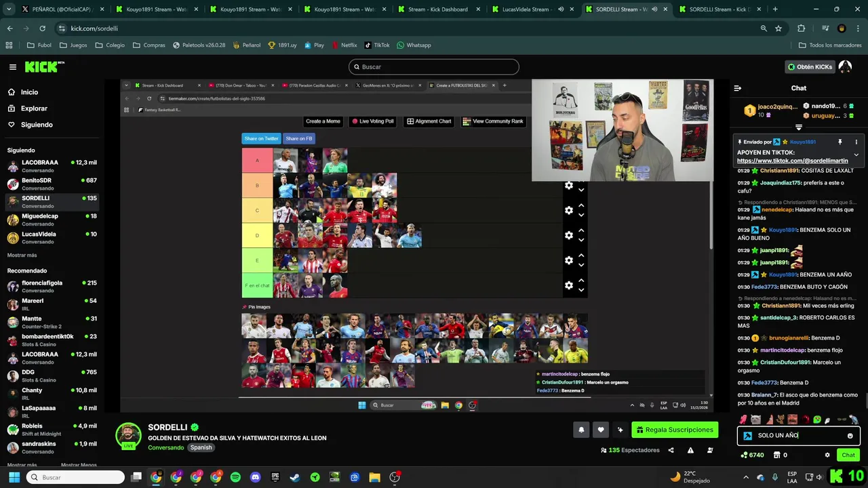Open Steam from taskbar
This screenshot has height=488, width=868.
coord(294,477)
